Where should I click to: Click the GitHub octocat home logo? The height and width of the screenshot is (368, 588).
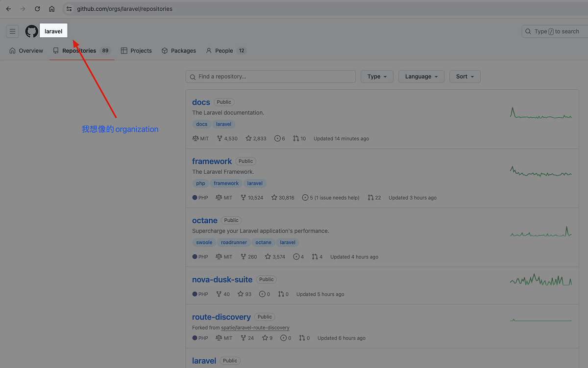coord(31,31)
